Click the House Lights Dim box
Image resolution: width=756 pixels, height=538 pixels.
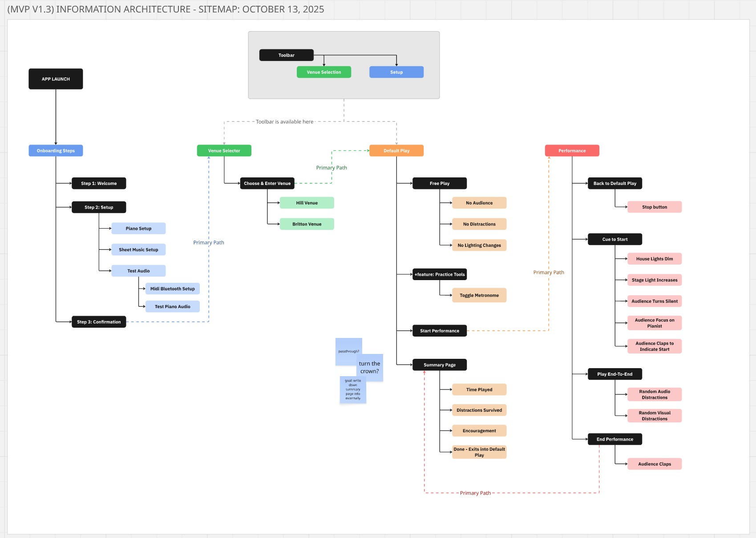coord(655,259)
